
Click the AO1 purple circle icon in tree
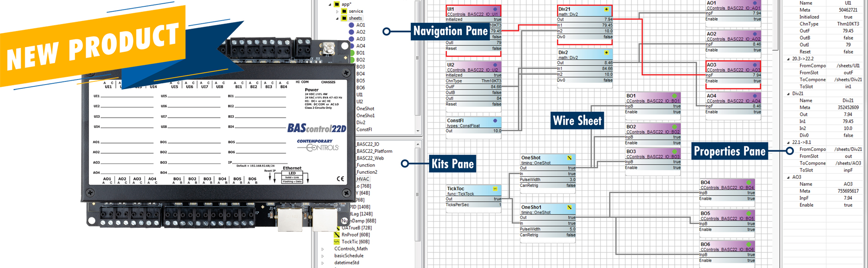tap(351, 25)
